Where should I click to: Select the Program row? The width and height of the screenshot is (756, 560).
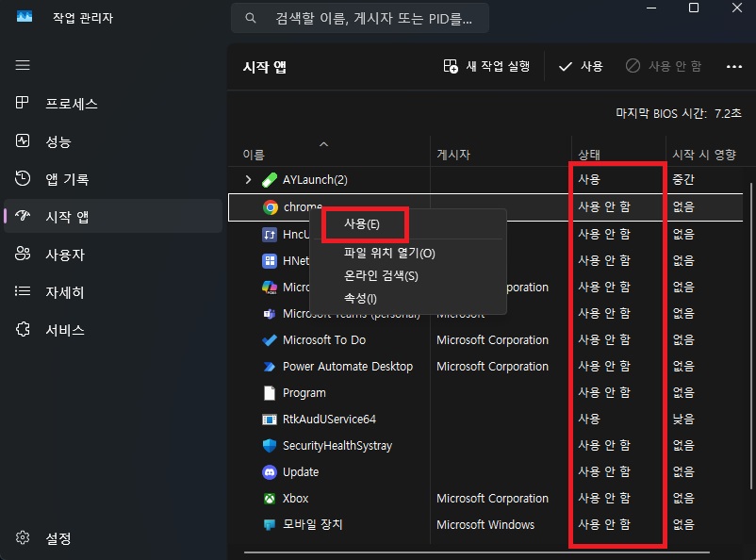[485, 393]
